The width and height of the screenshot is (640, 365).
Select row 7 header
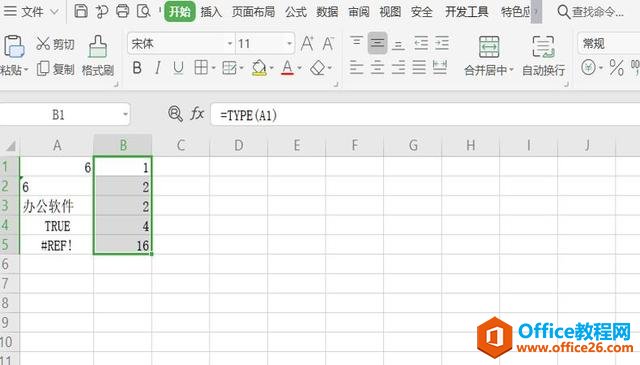click(9, 283)
